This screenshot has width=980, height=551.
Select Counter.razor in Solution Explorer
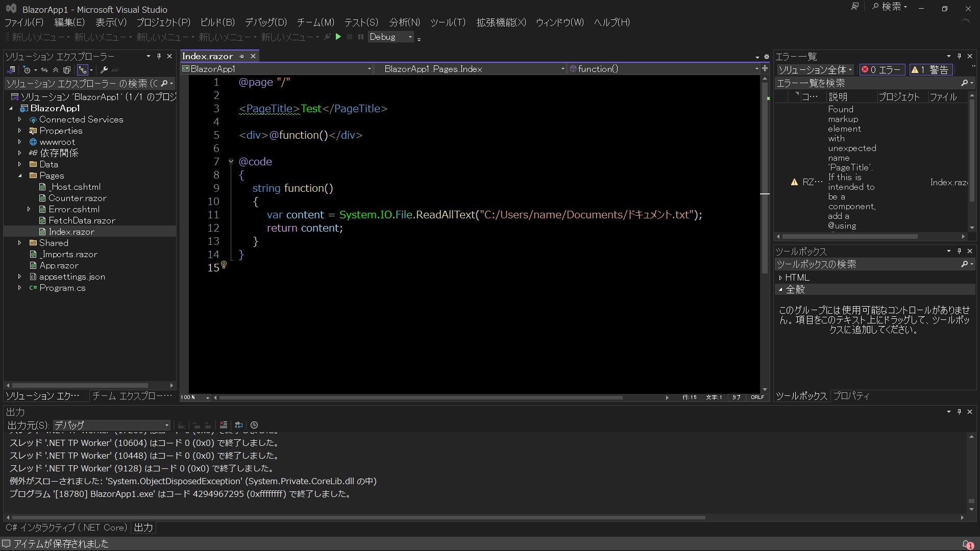pos(77,198)
